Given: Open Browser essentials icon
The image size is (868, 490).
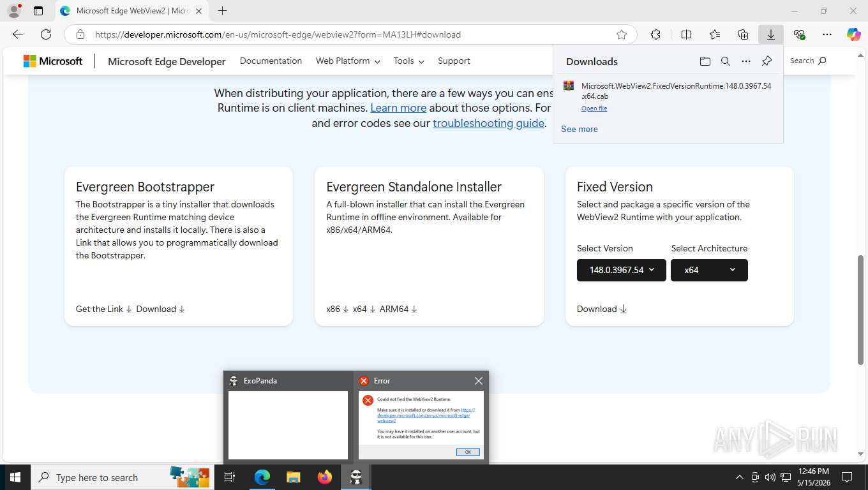Looking at the screenshot, I should [799, 34].
